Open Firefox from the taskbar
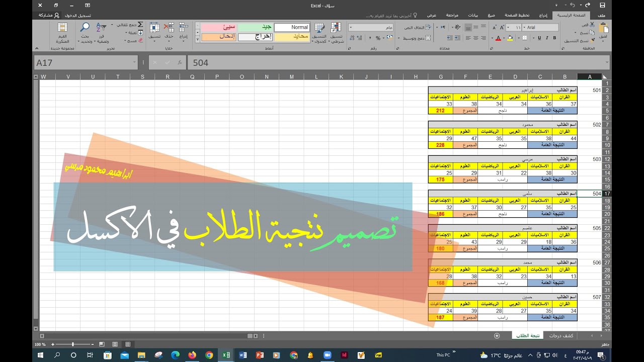 (x=192, y=355)
